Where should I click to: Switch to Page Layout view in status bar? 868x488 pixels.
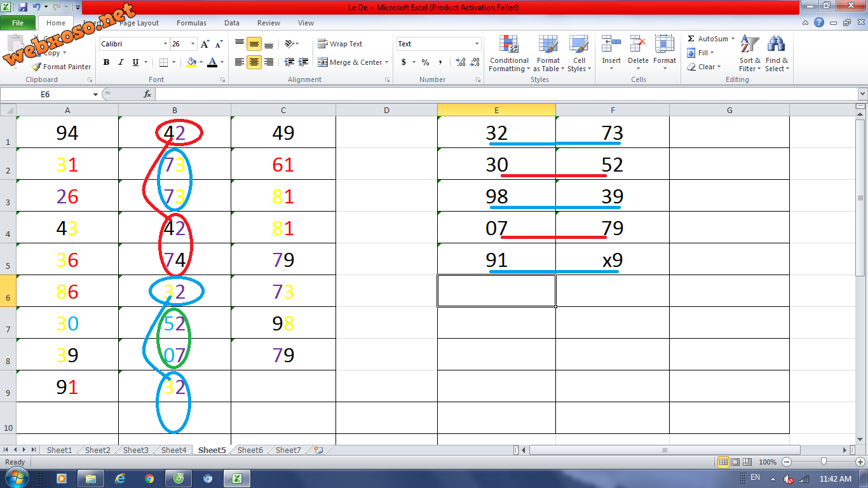tap(735, 462)
